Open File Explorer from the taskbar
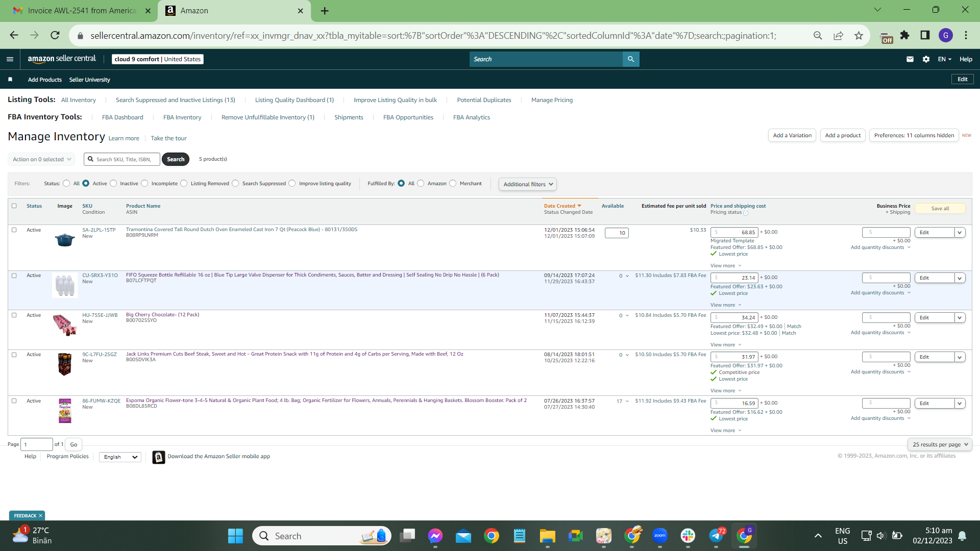The height and width of the screenshot is (551, 980). tap(548, 536)
